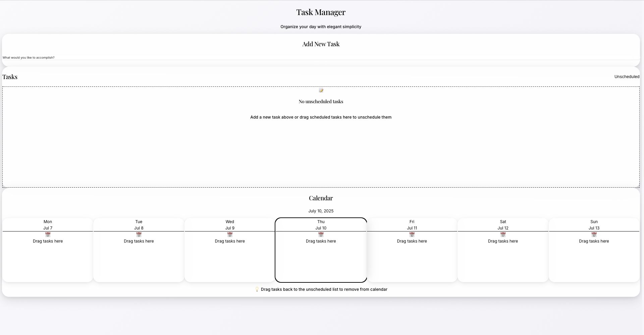The height and width of the screenshot is (335, 644).
Task: Click the notepad icon above No unscheduled tasks
Action: (321, 90)
